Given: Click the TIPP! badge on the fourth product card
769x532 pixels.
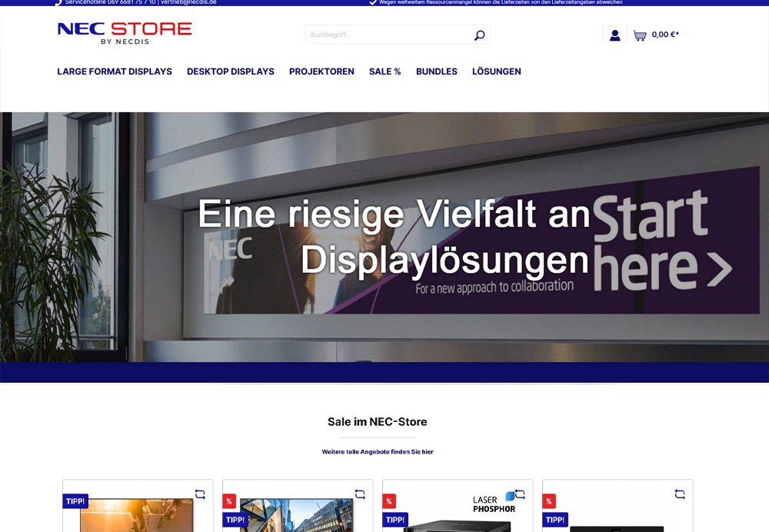Looking at the screenshot, I should 555,520.
